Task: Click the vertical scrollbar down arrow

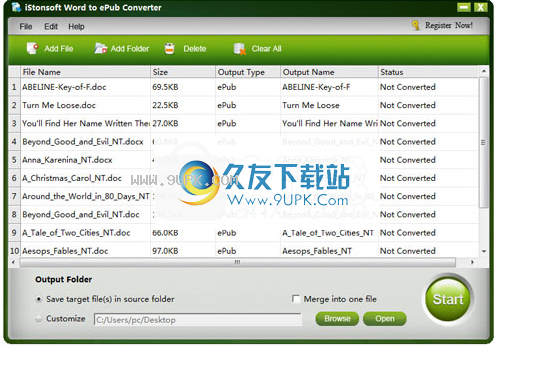Action: [x=484, y=251]
